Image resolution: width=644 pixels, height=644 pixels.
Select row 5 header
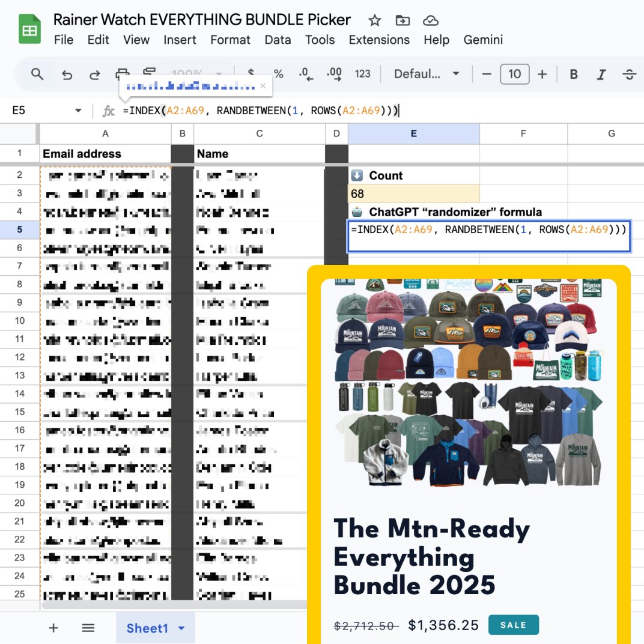(x=19, y=229)
